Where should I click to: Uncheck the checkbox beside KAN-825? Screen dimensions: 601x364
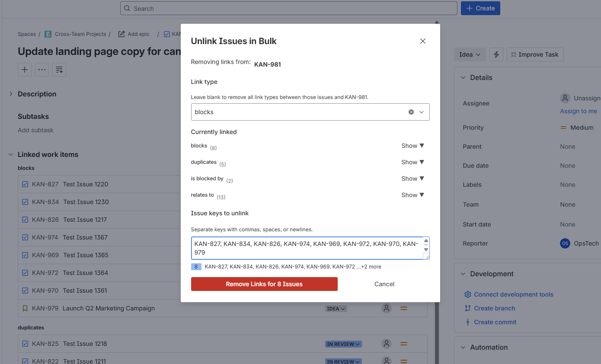[25, 343]
